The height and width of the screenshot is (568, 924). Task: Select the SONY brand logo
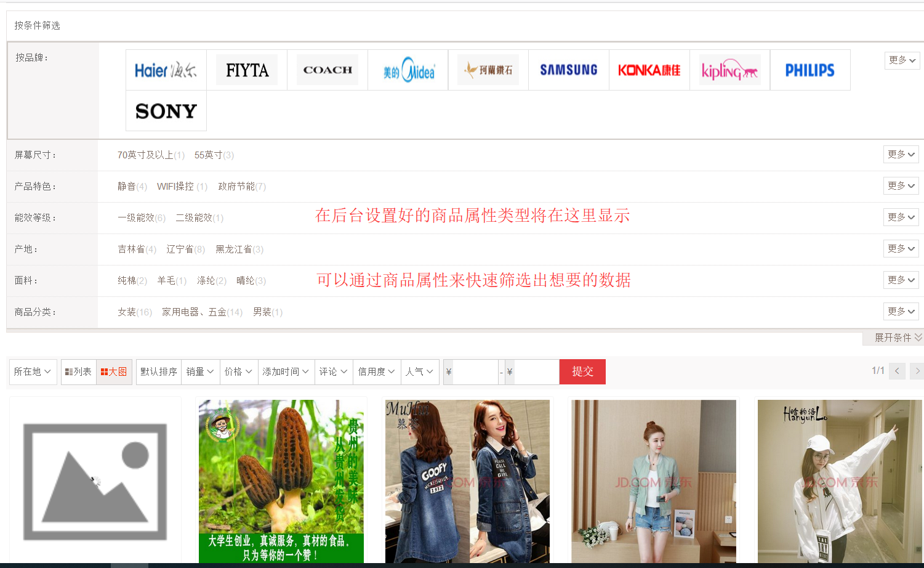pyautogui.click(x=166, y=111)
